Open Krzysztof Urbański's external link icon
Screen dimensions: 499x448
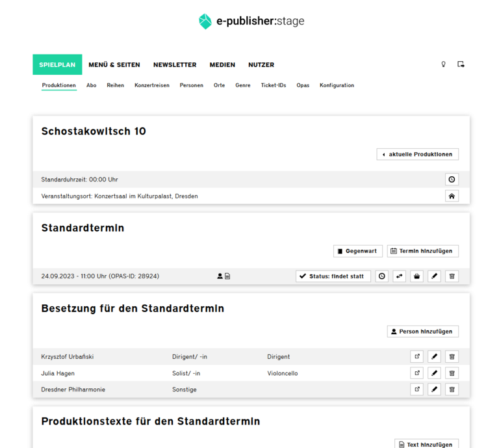coord(417,356)
